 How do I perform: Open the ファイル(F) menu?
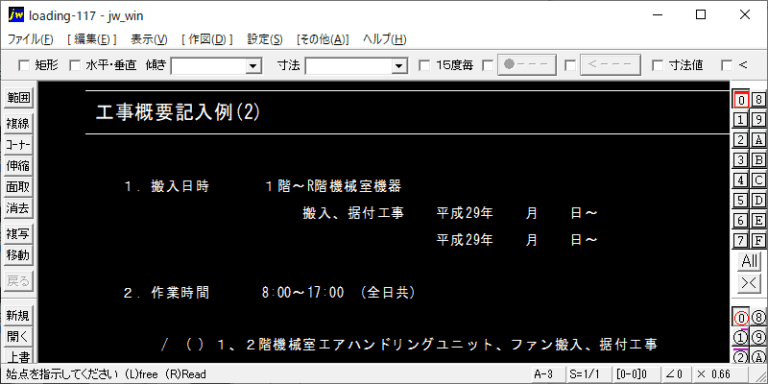[x=30, y=40]
